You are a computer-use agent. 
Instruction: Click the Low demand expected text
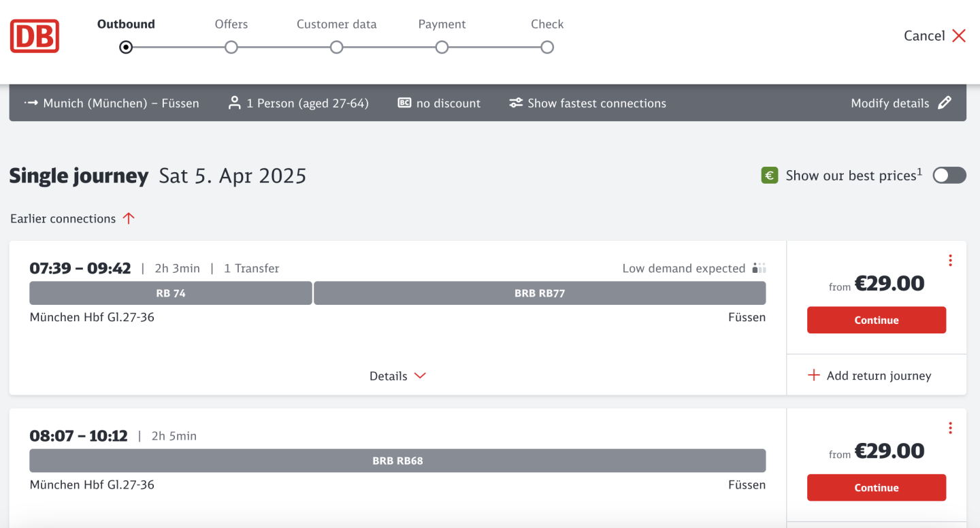click(x=684, y=268)
